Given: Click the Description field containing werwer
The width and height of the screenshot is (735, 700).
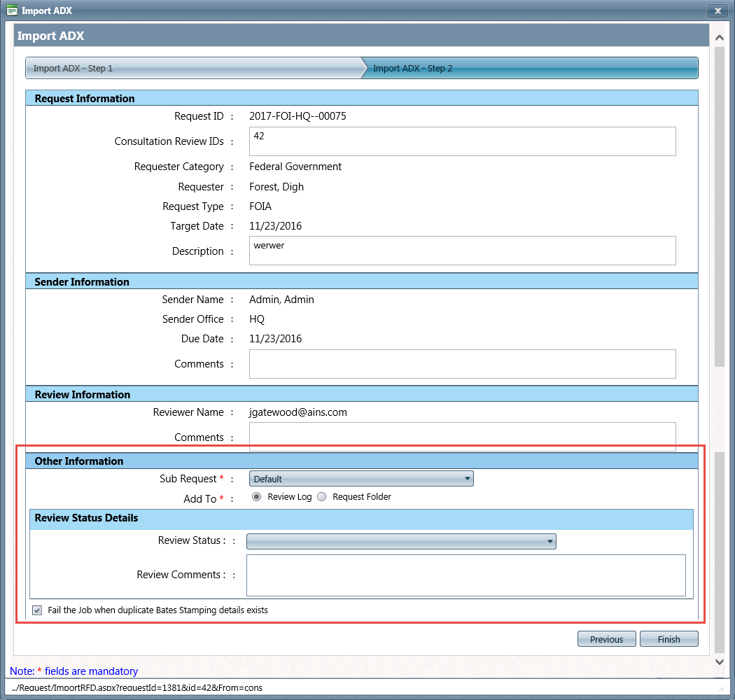Looking at the screenshot, I should tap(462, 251).
